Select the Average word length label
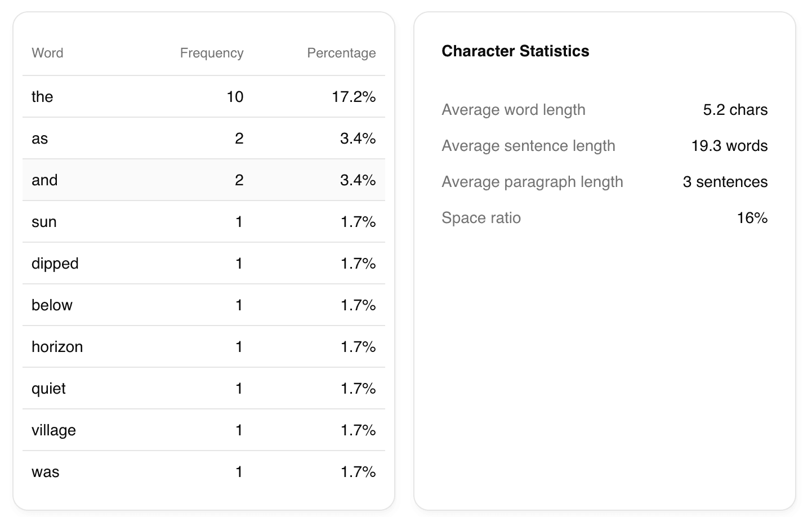Image resolution: width=812 pixels, height=517 pixels. pos(514,110)
